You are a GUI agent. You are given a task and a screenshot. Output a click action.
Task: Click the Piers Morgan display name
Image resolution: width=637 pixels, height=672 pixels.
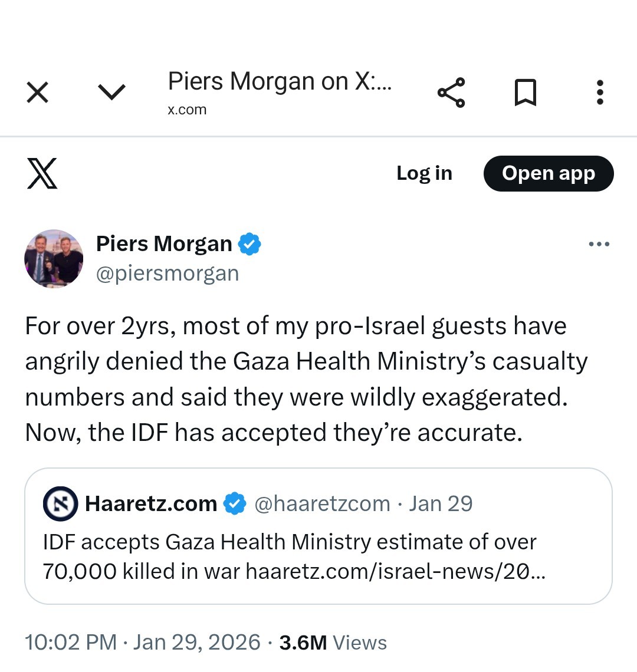coord(164,244)
